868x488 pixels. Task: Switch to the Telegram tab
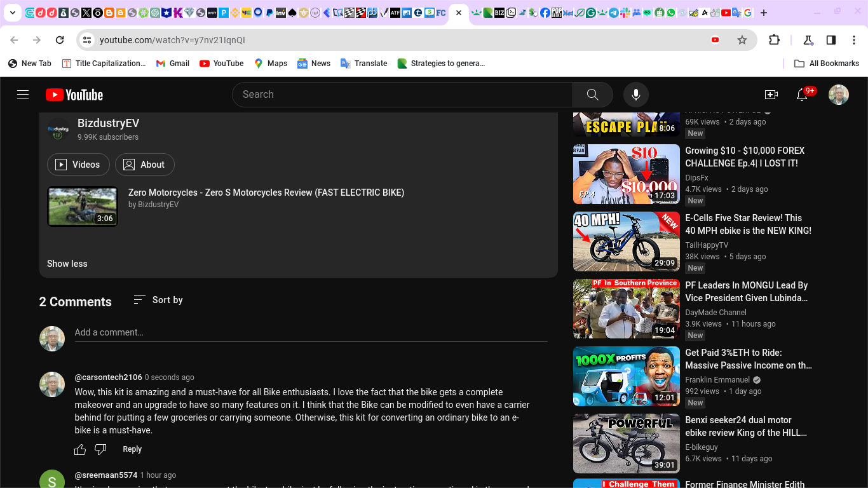coord(613,13)
